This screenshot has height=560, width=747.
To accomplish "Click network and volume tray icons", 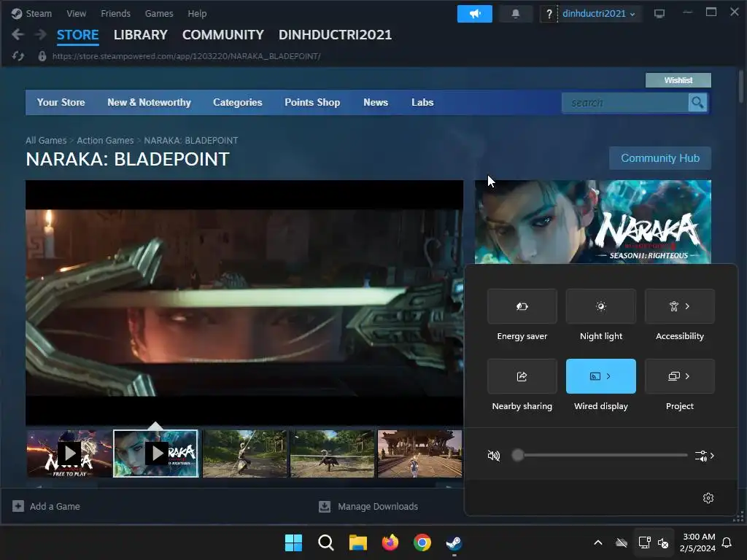I will pyautogui.click(x=654, y=542).
